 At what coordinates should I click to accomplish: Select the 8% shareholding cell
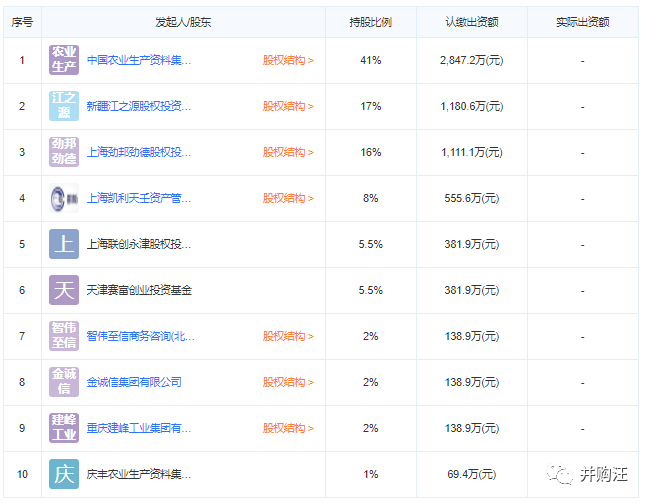tap(371, 198)
